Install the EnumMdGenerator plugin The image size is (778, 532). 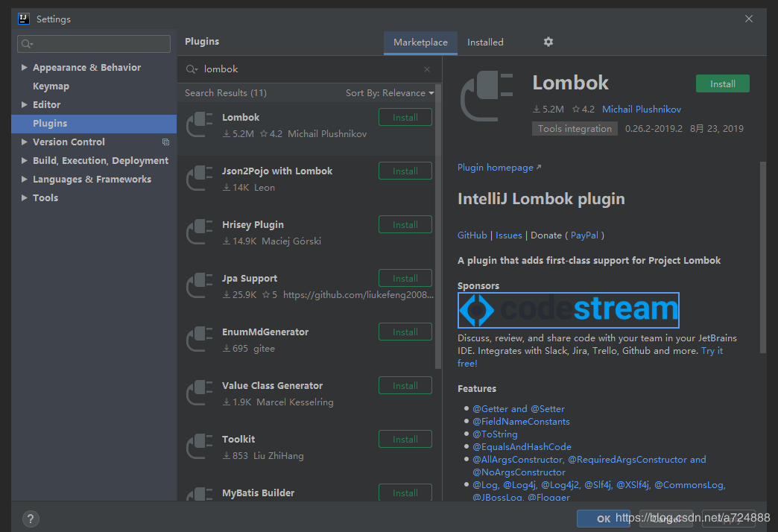click(405, 332)
